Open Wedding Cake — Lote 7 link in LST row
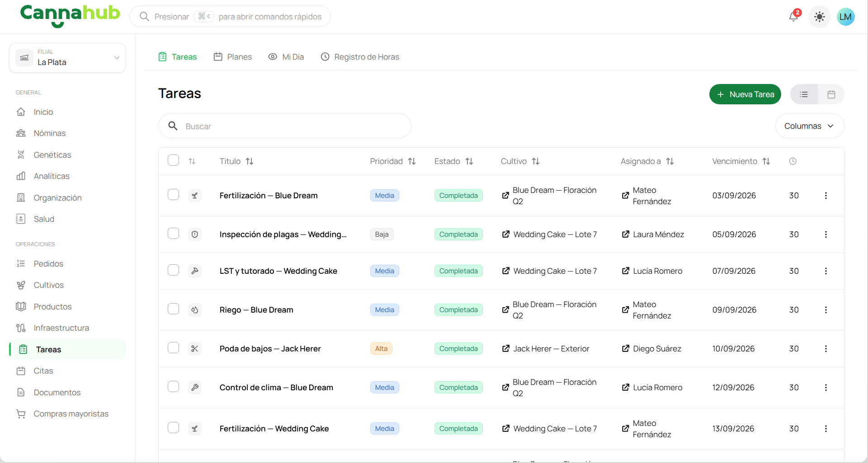 coord(549,271)
